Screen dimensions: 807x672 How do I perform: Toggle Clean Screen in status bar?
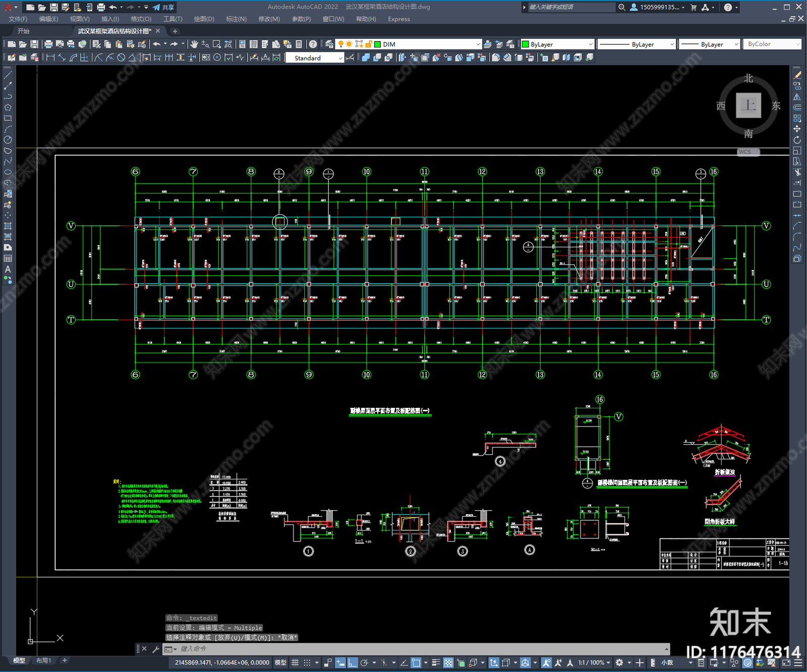[786, 662]
